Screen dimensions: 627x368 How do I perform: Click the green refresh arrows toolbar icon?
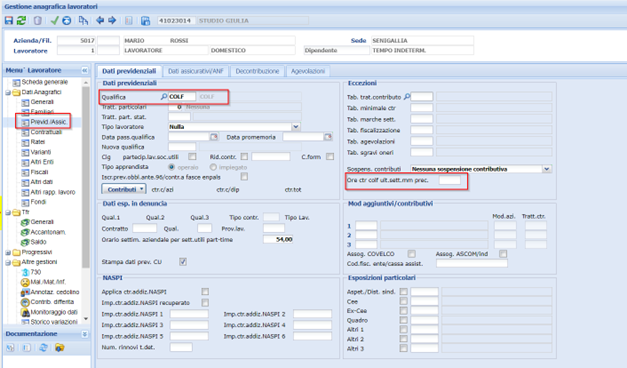pos(21,20)
